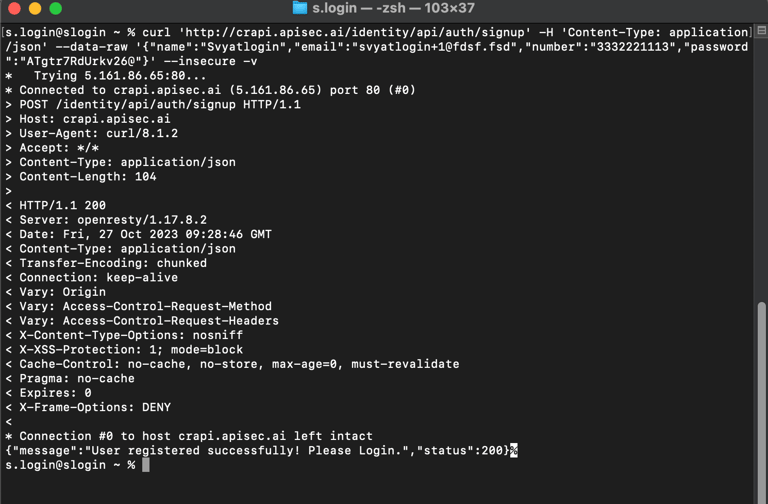
Task: Close the terminal window with red button
Action: point(14,8)
